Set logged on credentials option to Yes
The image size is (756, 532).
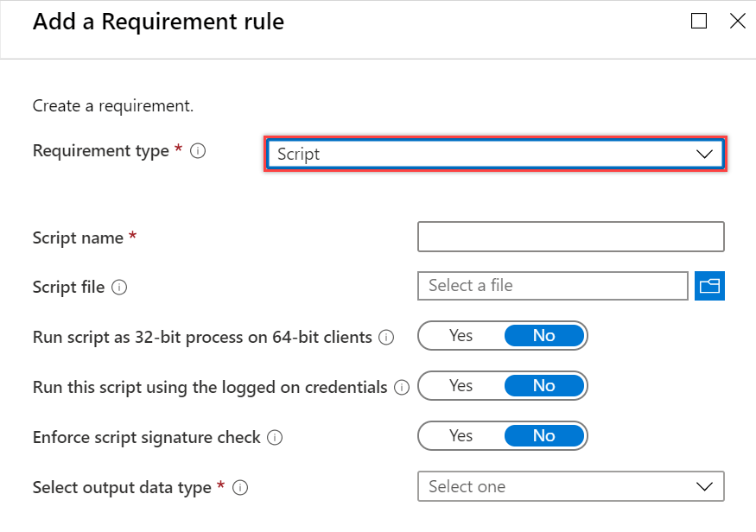point(461,386)
